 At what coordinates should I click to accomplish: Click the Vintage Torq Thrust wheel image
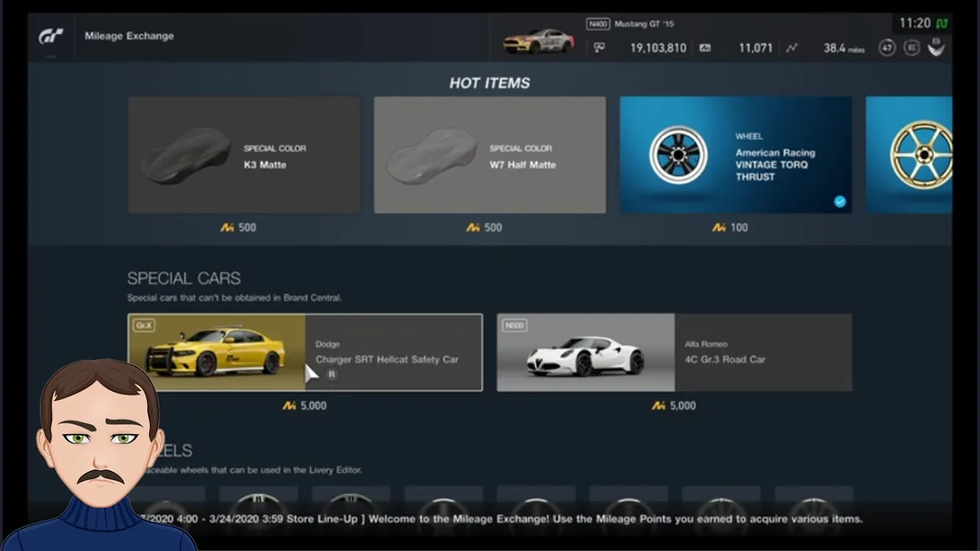[x=678, y=155]
